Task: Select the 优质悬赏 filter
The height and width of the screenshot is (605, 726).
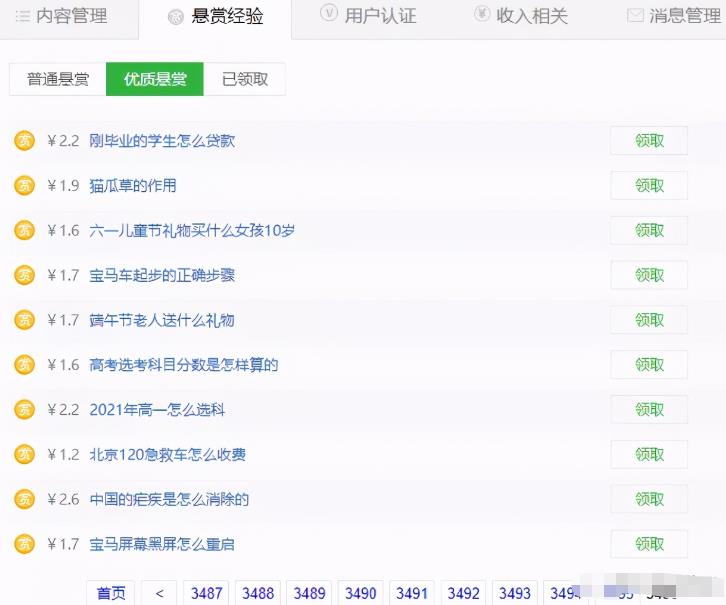Action: pos(155,79)
